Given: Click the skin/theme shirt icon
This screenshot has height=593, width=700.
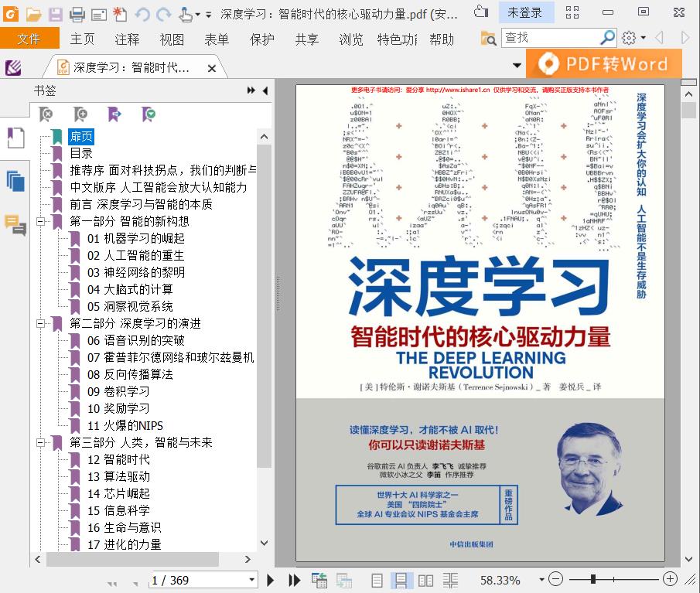Looking at the screenshot, I should coord(481,12).
